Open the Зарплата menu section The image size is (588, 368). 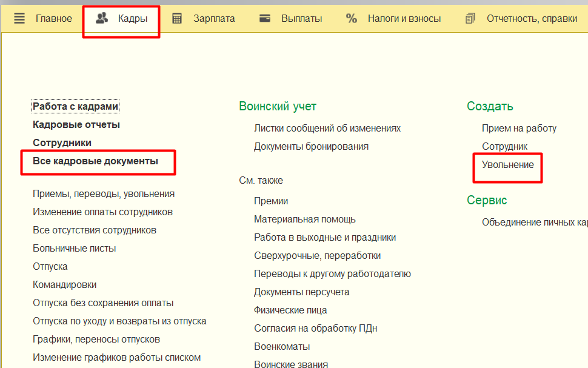coord(210,18)
